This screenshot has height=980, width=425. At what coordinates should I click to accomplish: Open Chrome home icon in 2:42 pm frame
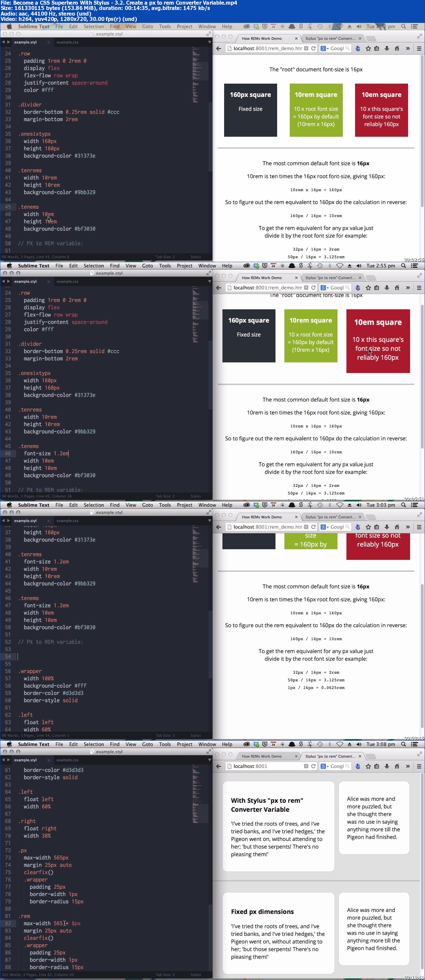[397, 48]
